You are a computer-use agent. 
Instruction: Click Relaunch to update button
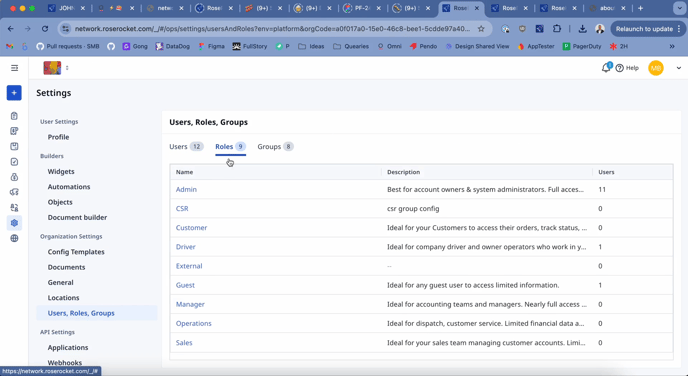click(x=647, y=29)
